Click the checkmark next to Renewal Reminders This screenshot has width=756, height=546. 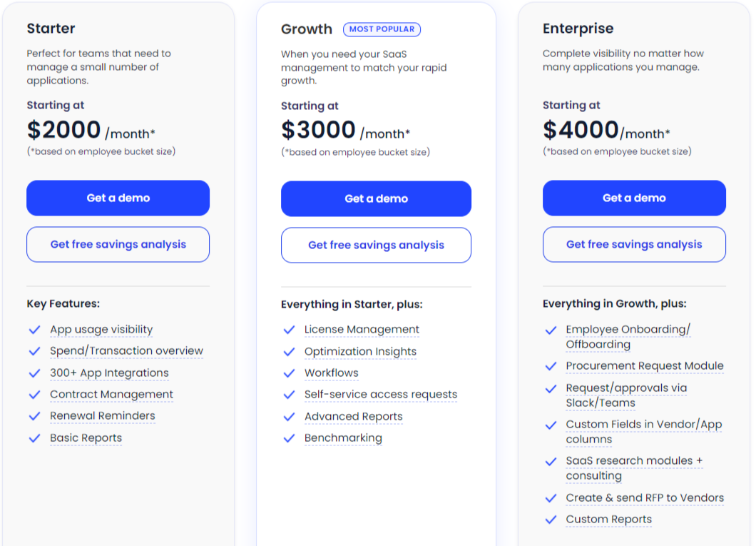[x=34, y=416]
